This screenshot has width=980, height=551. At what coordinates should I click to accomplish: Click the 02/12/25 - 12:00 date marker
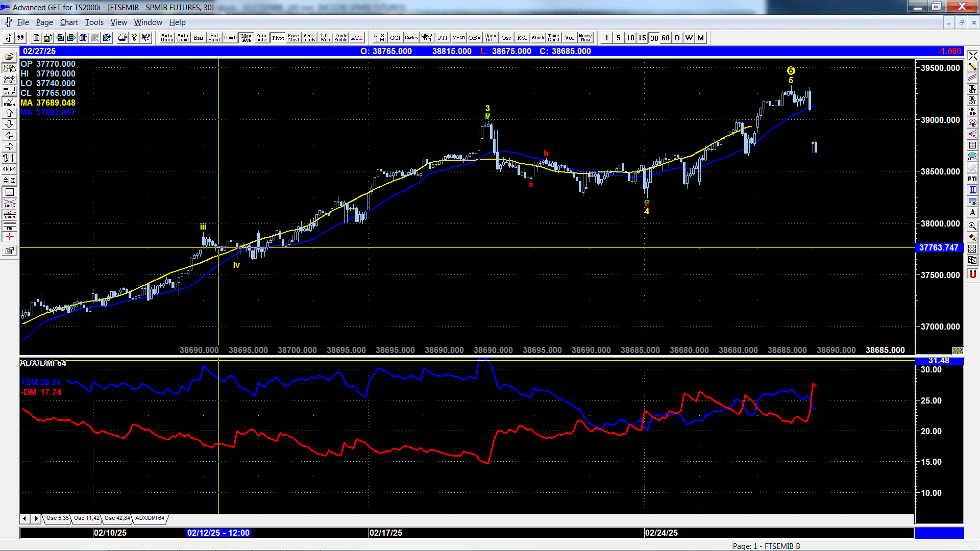tap(218, 533)
